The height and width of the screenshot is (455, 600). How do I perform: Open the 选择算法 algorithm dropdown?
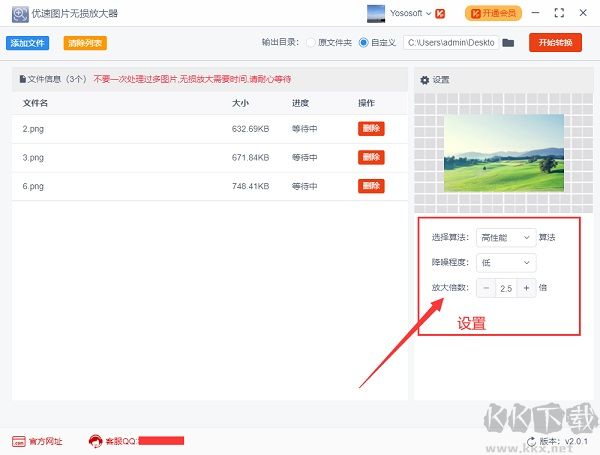pos(506,238)
